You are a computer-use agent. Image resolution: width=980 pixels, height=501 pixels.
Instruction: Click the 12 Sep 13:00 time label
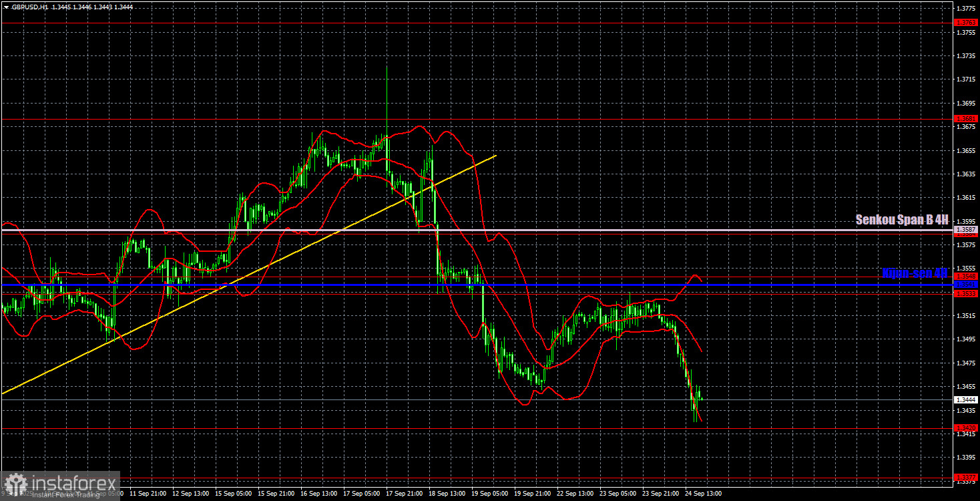[190, 494]
